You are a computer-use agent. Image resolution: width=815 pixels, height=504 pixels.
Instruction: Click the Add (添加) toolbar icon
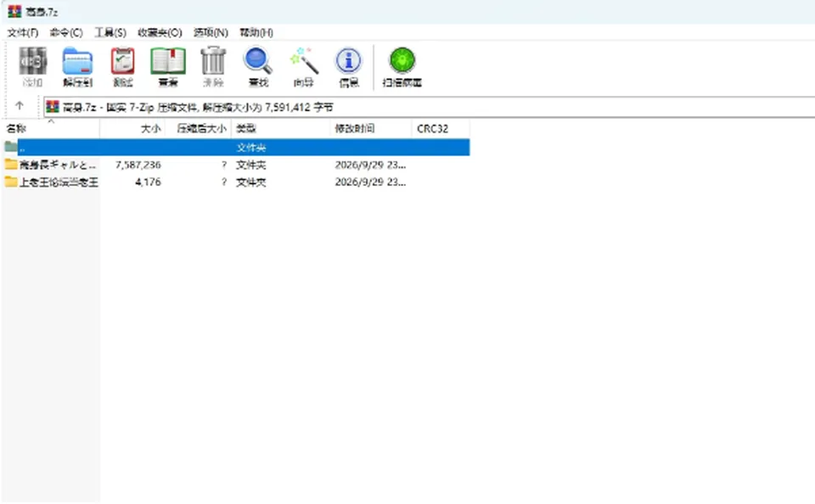(x=33, y=66)
